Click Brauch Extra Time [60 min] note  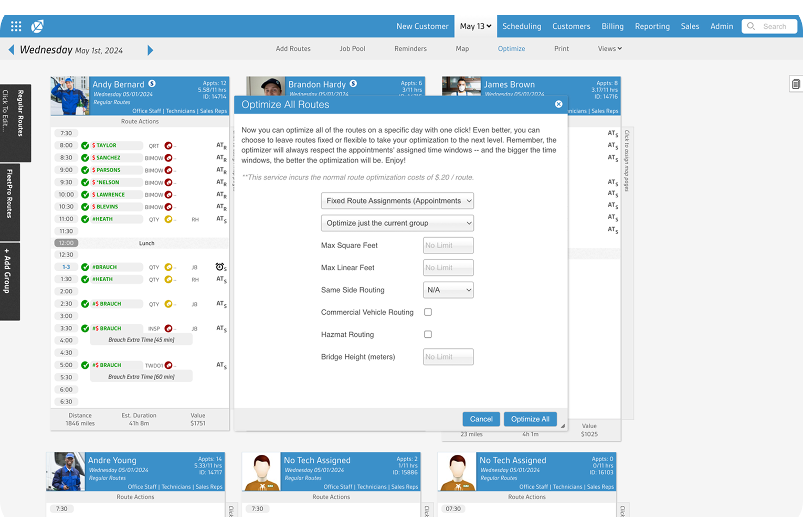click(141, 377)
